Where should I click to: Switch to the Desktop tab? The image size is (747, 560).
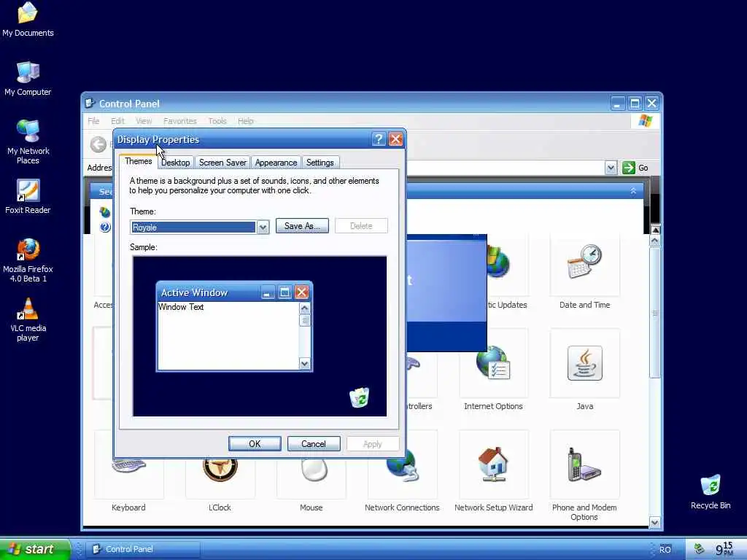[x=175, y=163]
